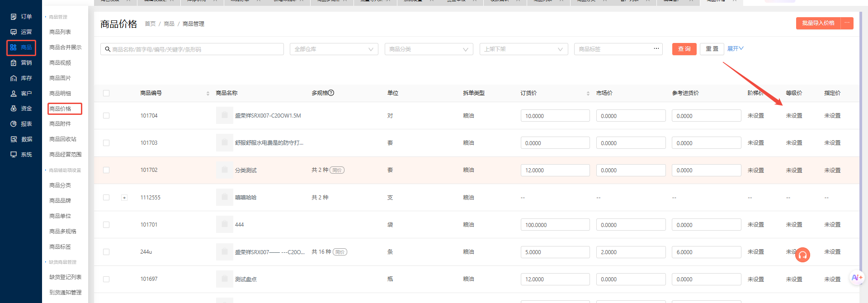
Task: Open 缺货登记列表 in the sidebar menu
Action: coord(66,277)
